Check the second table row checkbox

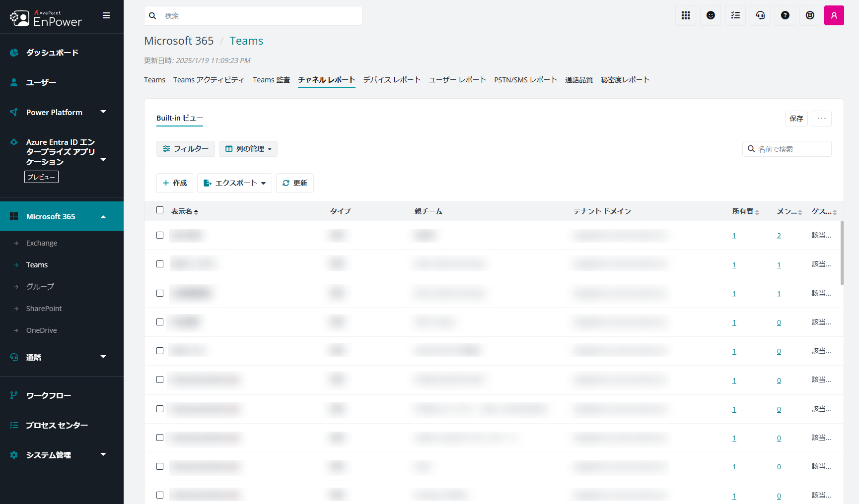[160, 264]
